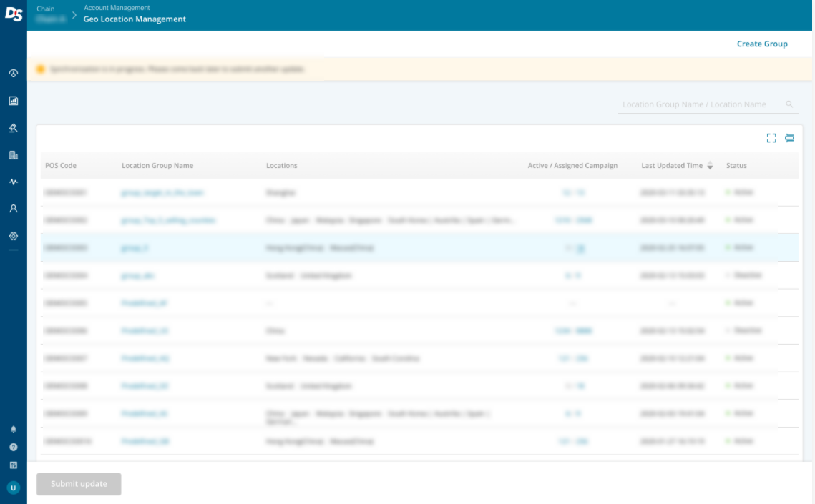The height and width of the screenshot is (504, 815).
Task: Click the Create Group link
Action: (x=762, y=44)
